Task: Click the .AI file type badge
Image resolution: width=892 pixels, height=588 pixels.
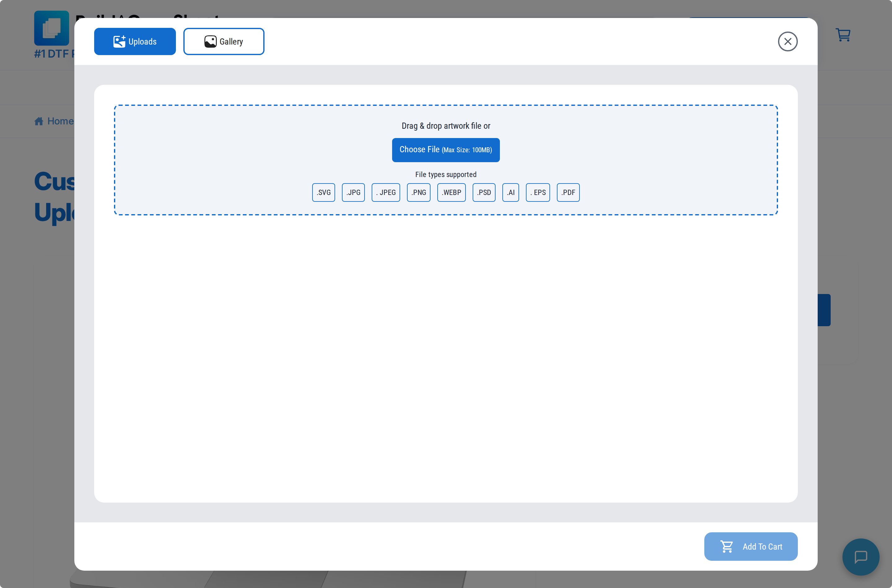Action: [x=511, y=192]
